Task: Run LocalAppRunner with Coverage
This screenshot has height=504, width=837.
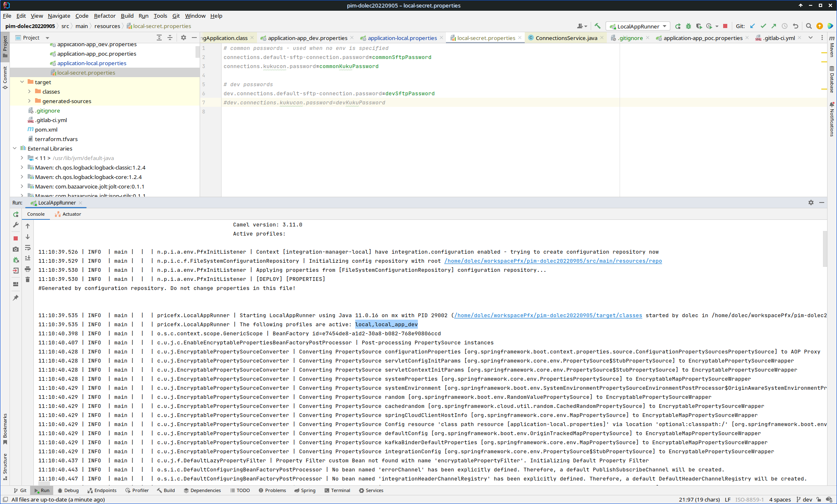Action: (x=699, y=26)
